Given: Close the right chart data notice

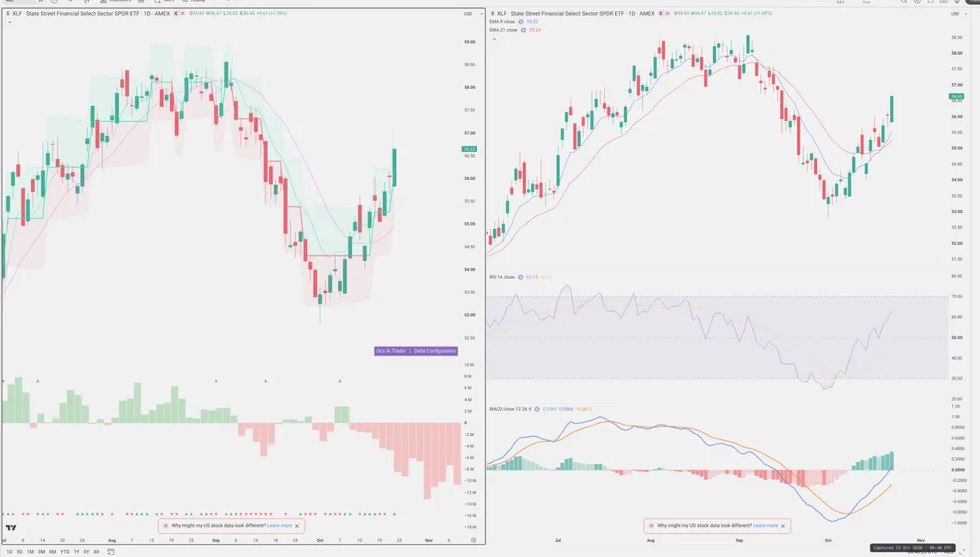Looking at the screenshot, I should pos(783,526).
